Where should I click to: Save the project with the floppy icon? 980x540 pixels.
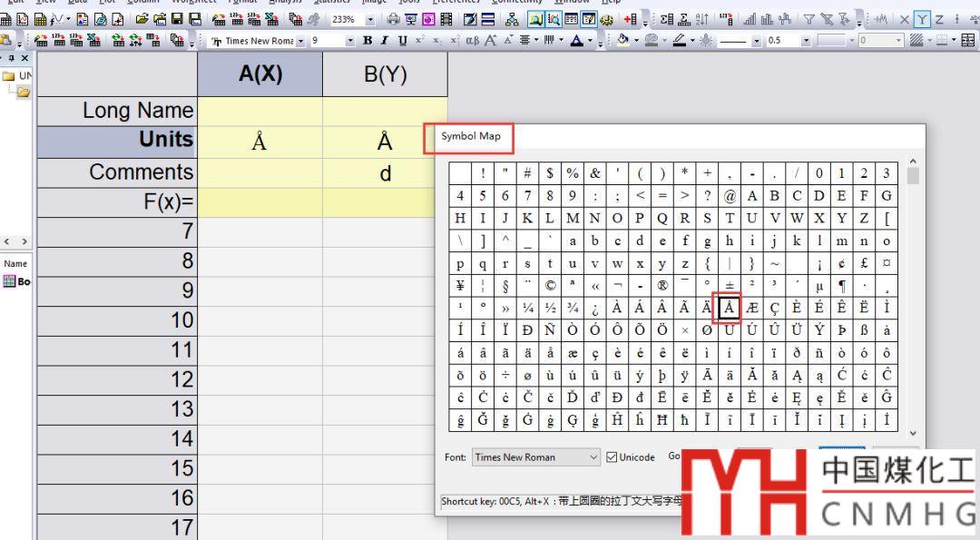pos(177,19)
